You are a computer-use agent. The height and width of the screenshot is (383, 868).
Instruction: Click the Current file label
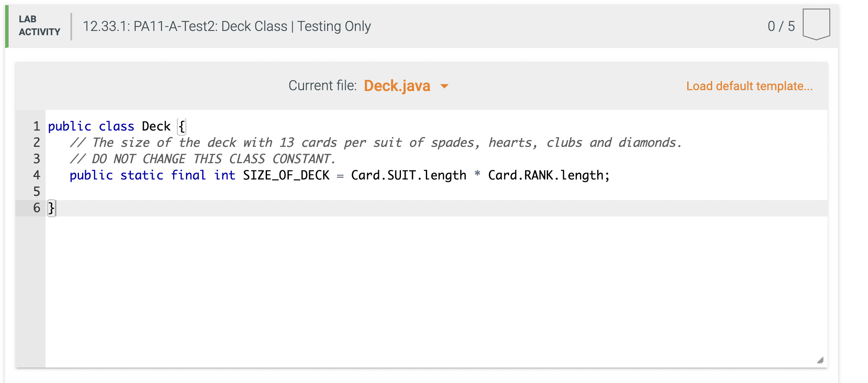pos(322,85)
